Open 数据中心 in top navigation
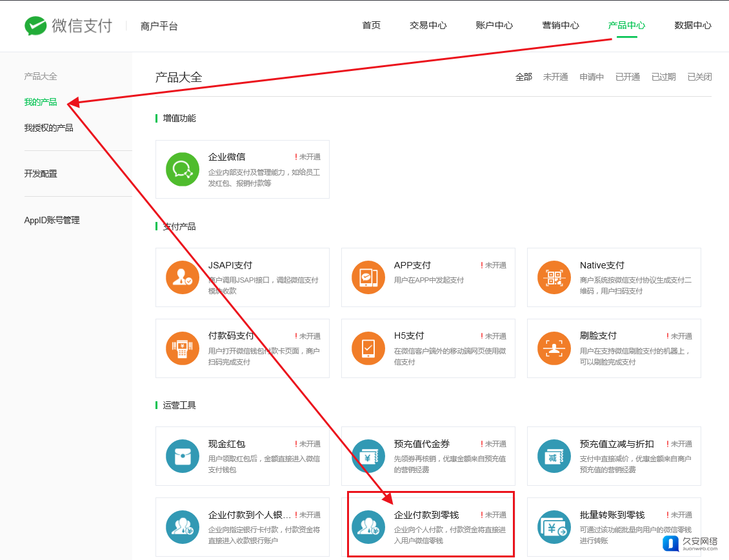This screenshot has height=560, width=729. click(693, 25)
